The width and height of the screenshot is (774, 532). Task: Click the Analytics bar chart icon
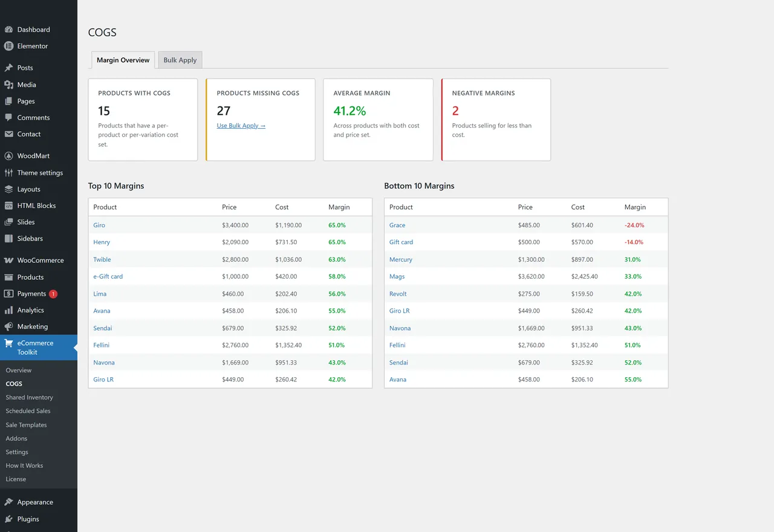click(8, 310)
